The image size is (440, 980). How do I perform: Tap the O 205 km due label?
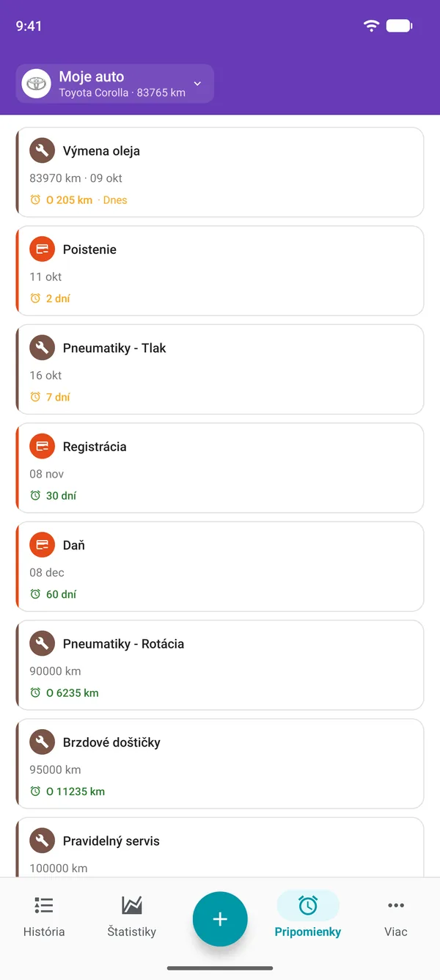pyautogui.click(x=69, y=200)
